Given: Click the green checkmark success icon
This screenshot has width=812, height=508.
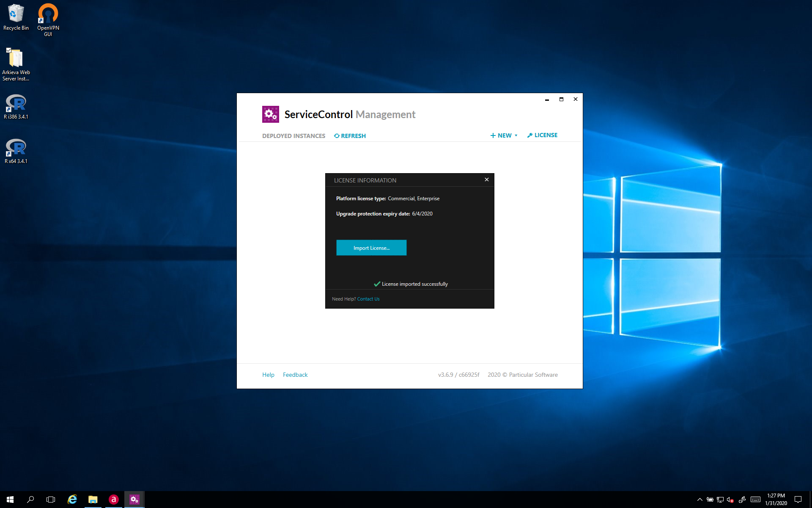Looking at the screenshot, I should [x=377, y=284].
